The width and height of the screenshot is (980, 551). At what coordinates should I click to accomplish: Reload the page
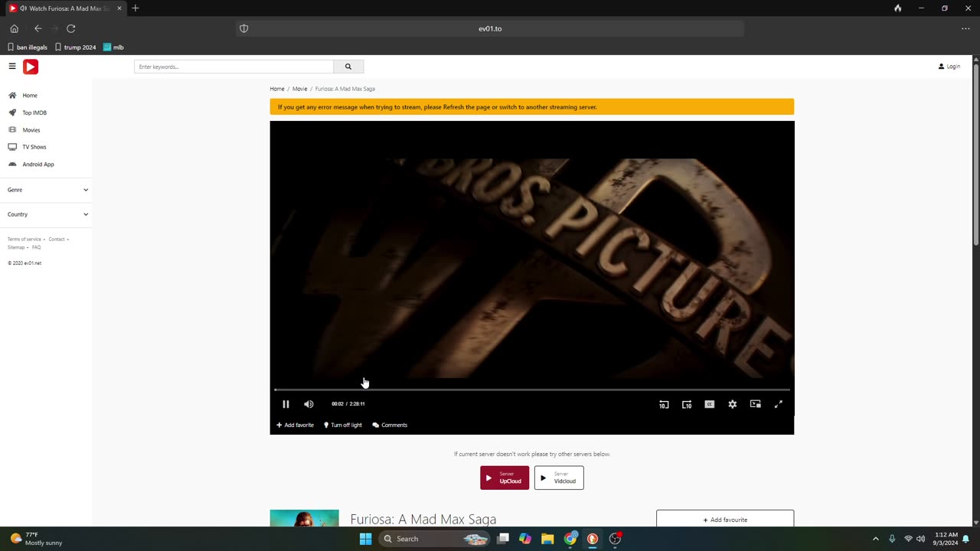click(70, 28)
